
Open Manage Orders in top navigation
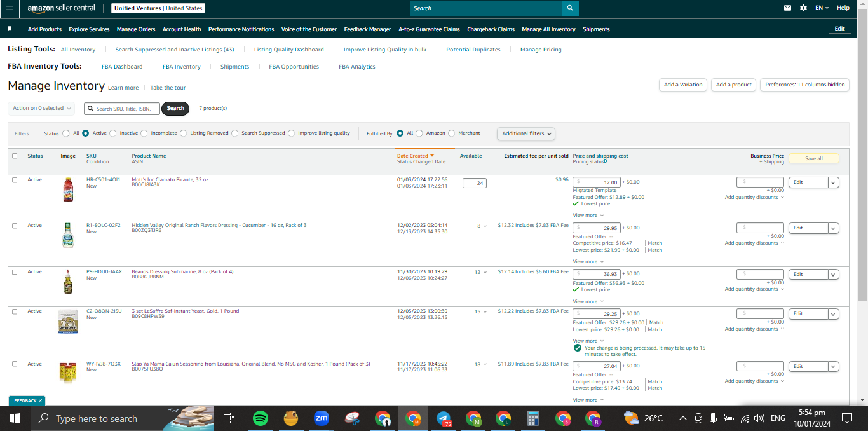pyautogui.click(x=136, y=29)
